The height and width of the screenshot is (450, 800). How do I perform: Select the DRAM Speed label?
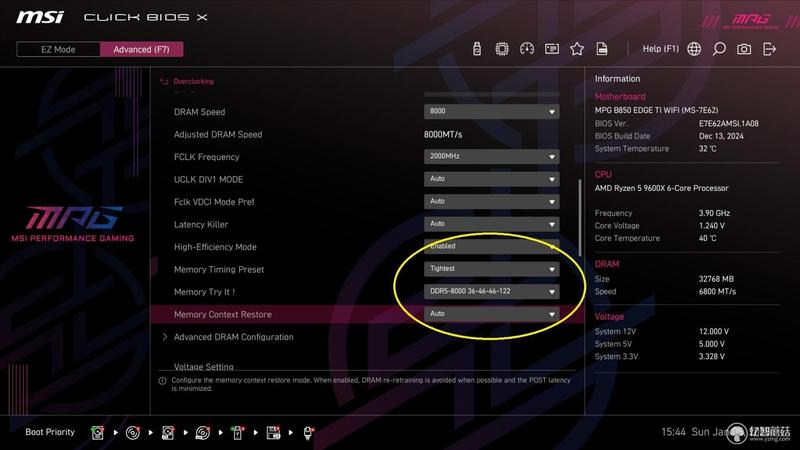pyautogui.click(x=199, y=112)
